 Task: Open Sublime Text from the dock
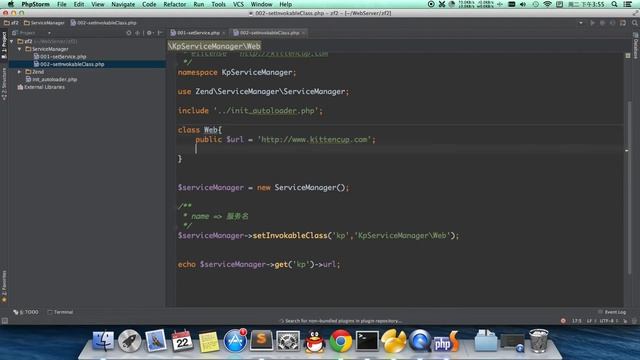[x=261, y=340]
